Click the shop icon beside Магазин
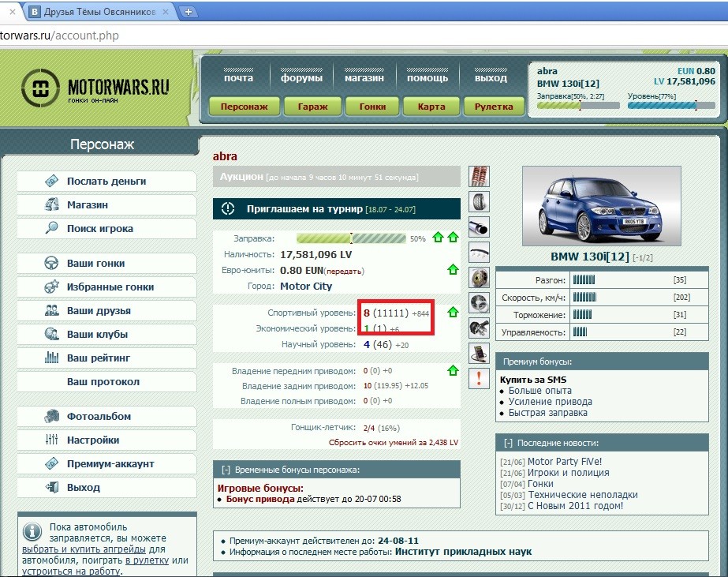This screenshot has width=728, height=577. click(51, 204)
